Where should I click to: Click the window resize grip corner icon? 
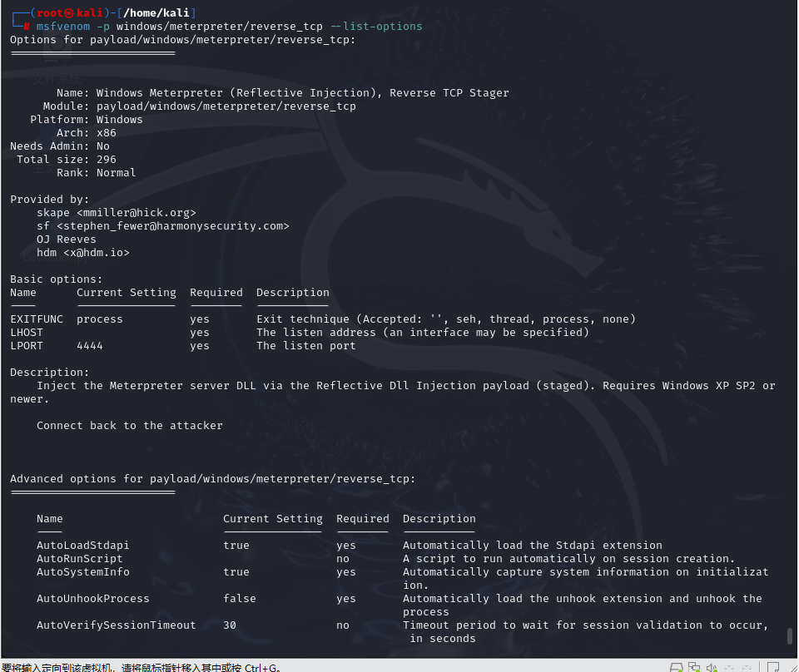click(794, 669)
